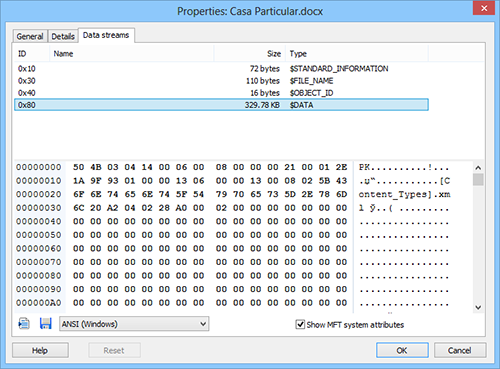
Task: Sort by the Name column header
Action: tap(132, 54)
